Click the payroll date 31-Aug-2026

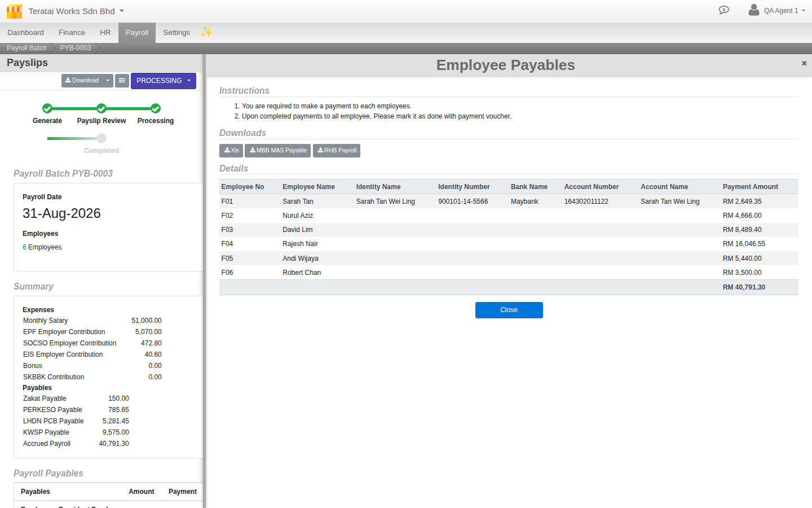(61, 213)
